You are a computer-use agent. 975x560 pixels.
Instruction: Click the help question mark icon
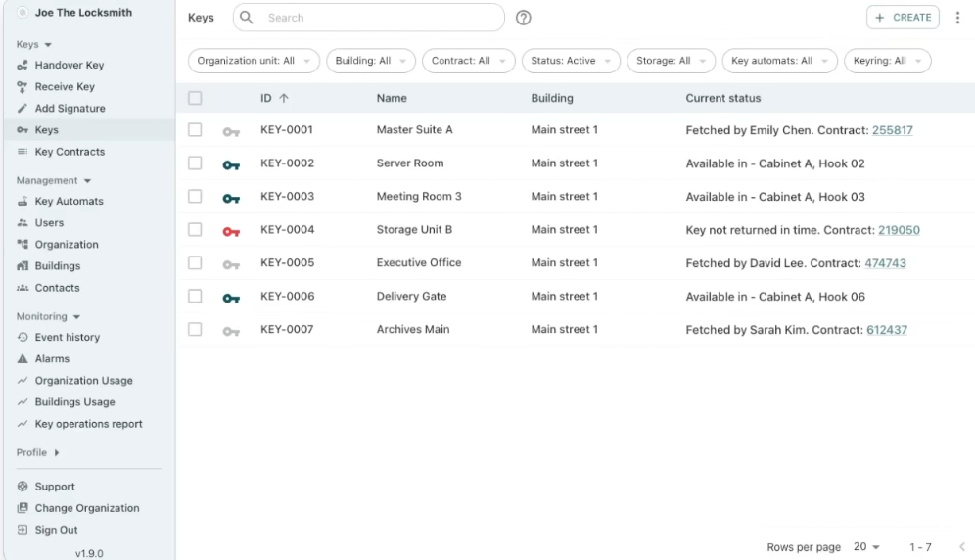[x=524, y=18]
